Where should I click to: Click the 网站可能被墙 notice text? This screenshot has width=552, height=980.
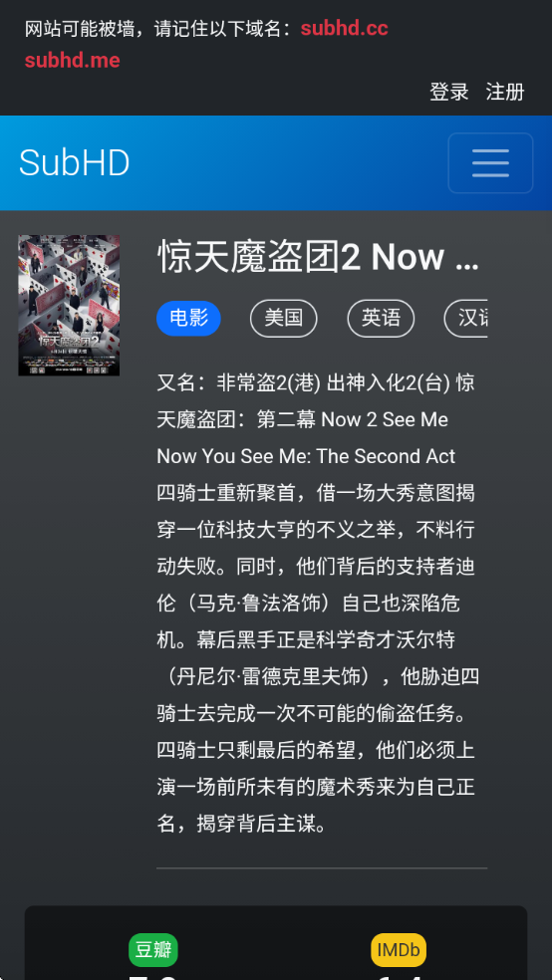(158, 28)
